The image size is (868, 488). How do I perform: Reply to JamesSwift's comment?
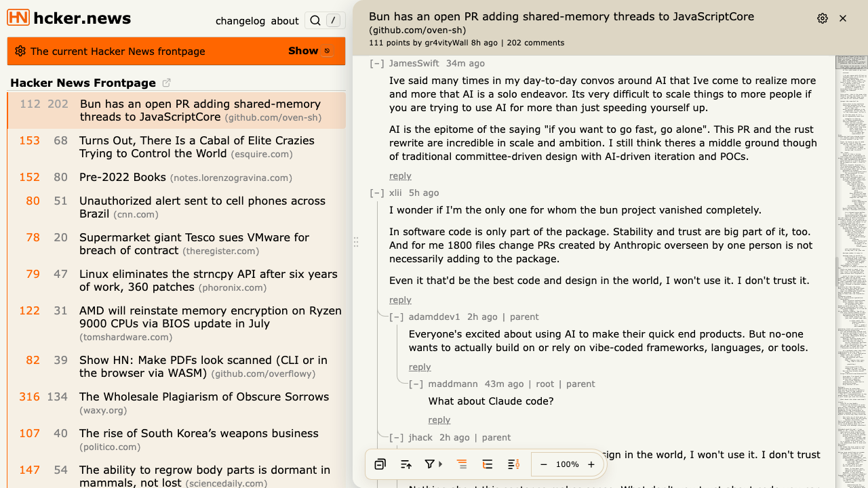[400, 176]
